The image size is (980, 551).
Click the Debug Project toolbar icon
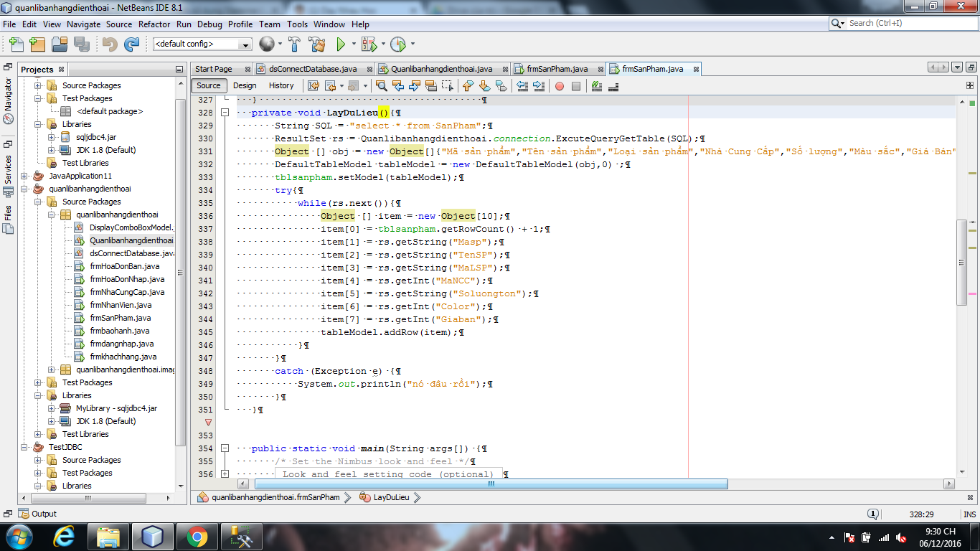[369, 44]
